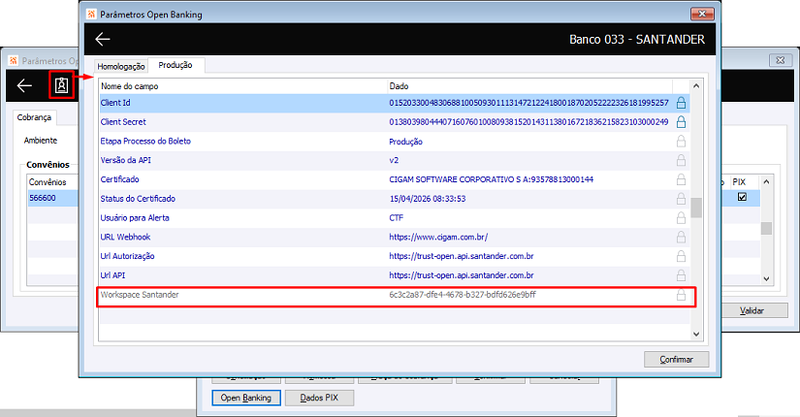Click the convênios list scroll-down arrow

[766, 279]
